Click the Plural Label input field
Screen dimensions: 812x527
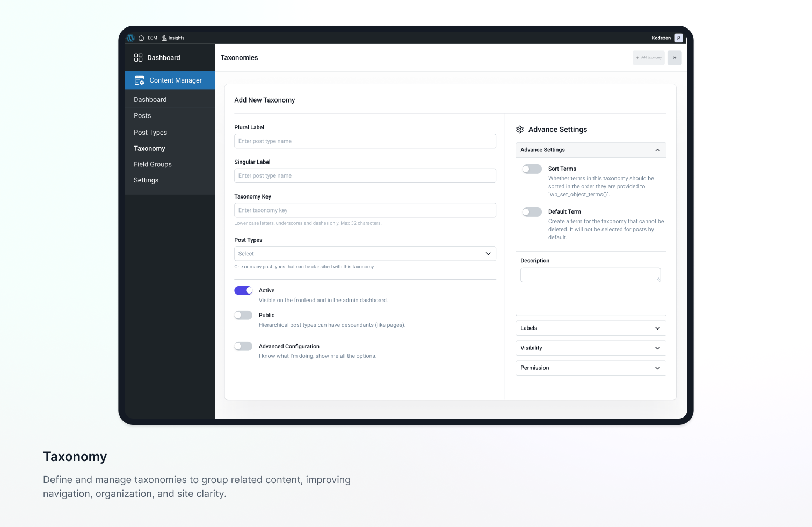click(365, 141)
